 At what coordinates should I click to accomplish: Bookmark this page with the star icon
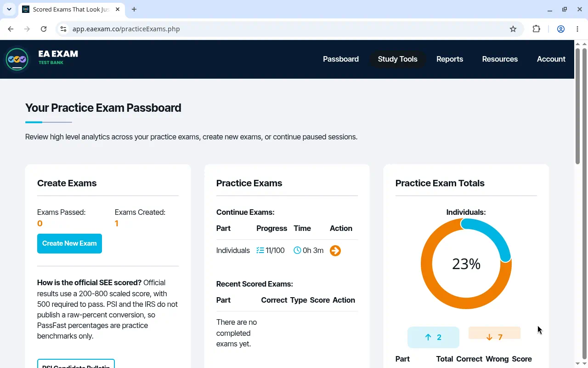click(x=513, y=29)
